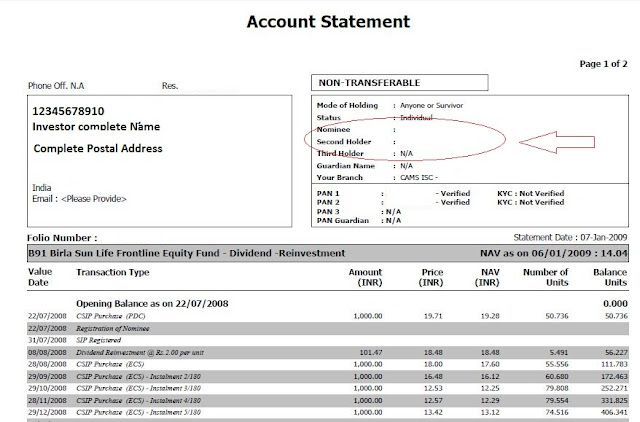Select the CSIP Purchase (PDC) transaction
Viewport: 640px width, 422px height.
click(x=111, y=316)
